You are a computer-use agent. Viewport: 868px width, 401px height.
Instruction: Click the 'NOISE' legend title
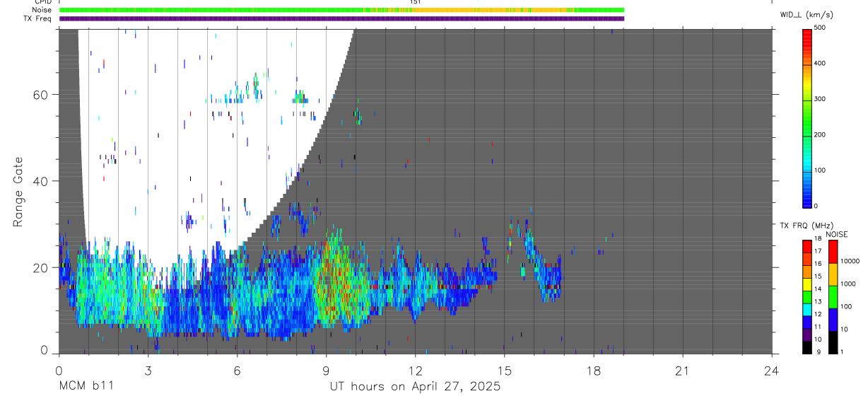coord(836,234)
